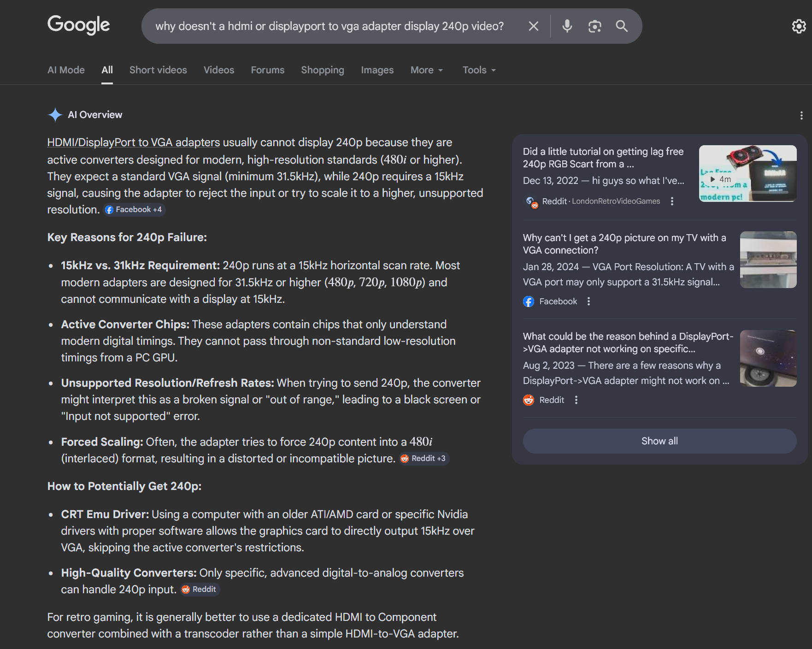Open the Reddit +3 citation chip
This screenshot has width=812, height=649.
[424, 459]
